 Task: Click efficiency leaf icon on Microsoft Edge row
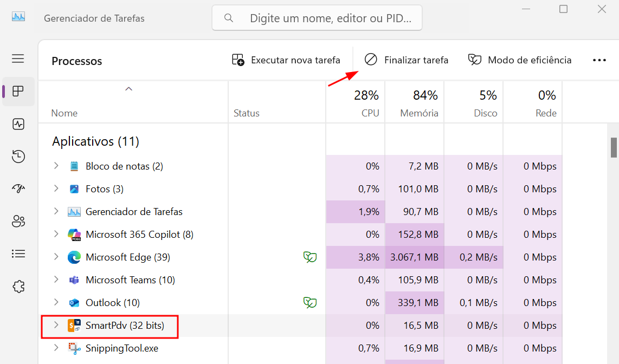click(310, 257)
